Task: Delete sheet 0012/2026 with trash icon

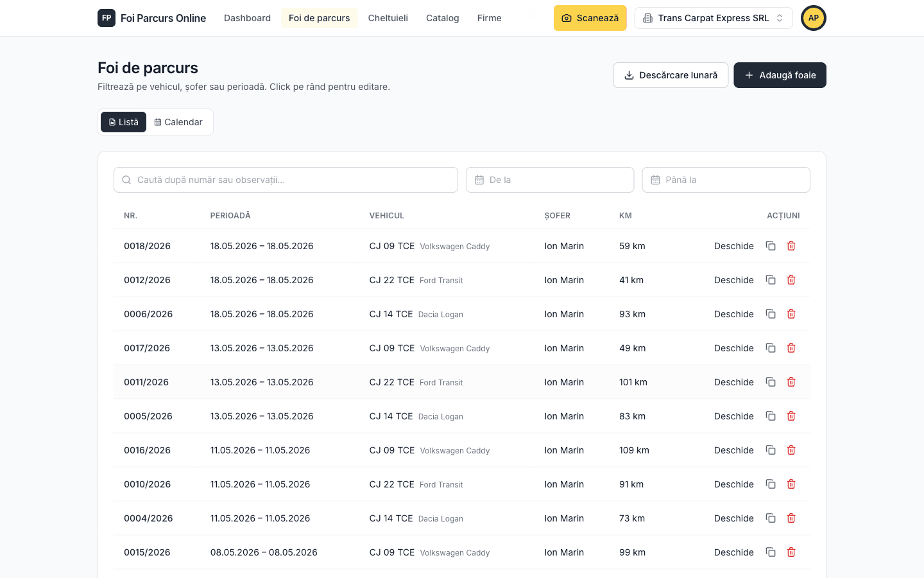Action: pyautogui.click(x=791, y=280)
